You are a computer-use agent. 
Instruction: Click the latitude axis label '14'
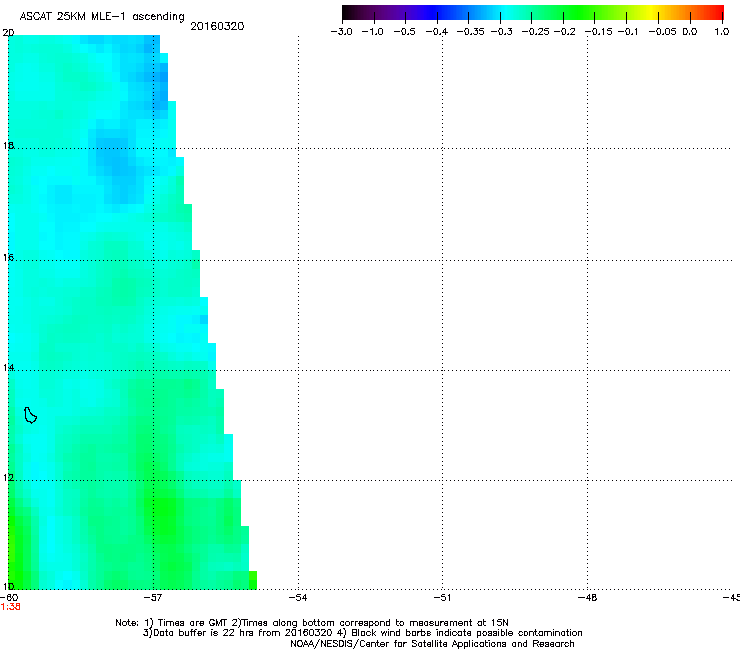point(8,367)
